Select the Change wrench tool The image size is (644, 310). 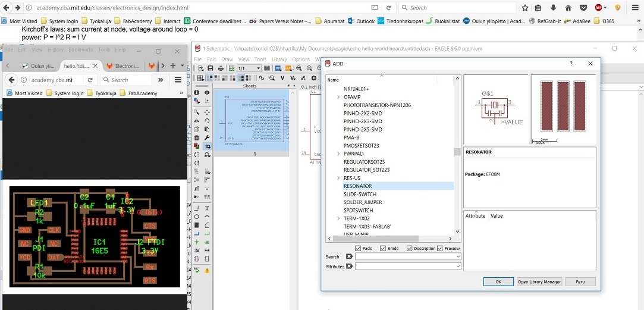(207, 137)
